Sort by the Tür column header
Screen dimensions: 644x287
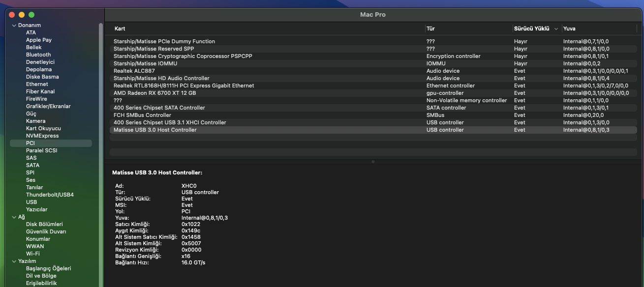[430, 29]
